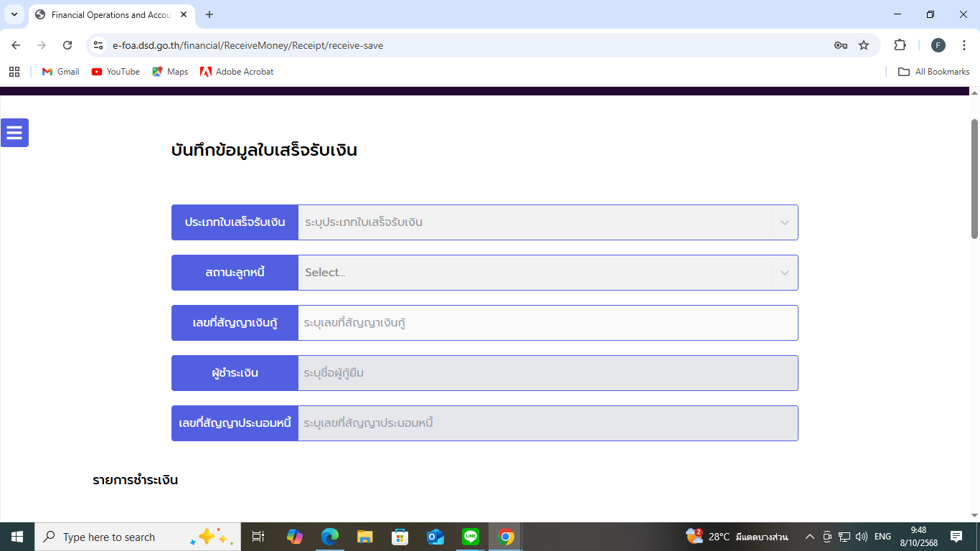Open the tab search dropdown arrow
Viewport: 980px width, 551px height.
pos(14,14)
